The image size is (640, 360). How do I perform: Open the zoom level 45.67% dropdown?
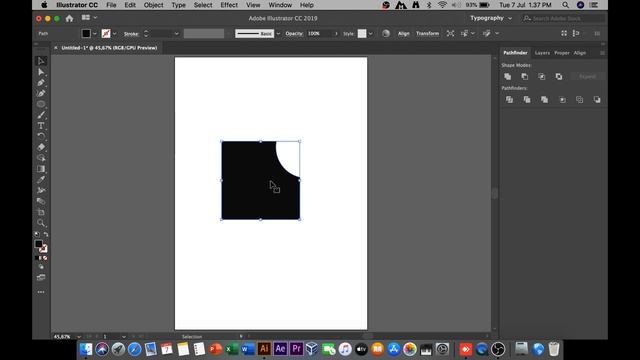pos(79,337)
